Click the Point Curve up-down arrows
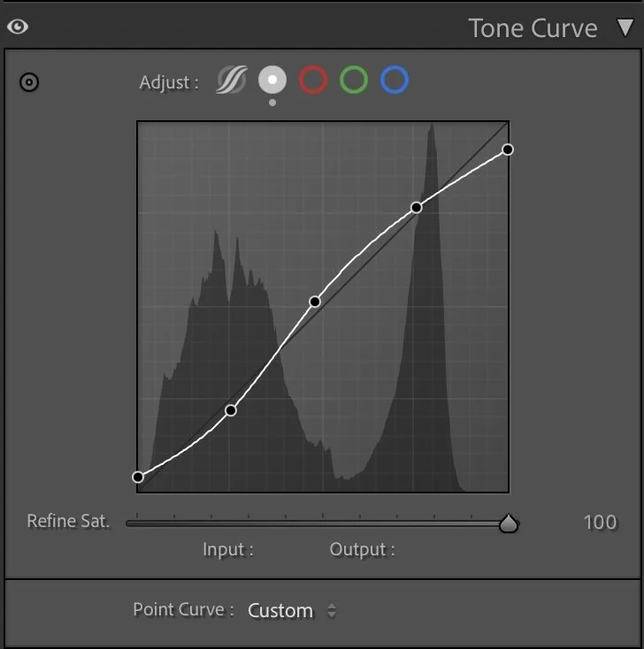This screenshot has height=649, width=644. (x=332, y=610)
